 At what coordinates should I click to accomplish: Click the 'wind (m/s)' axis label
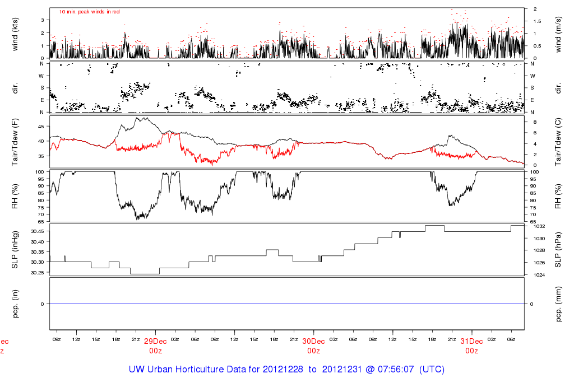(558, 34)
